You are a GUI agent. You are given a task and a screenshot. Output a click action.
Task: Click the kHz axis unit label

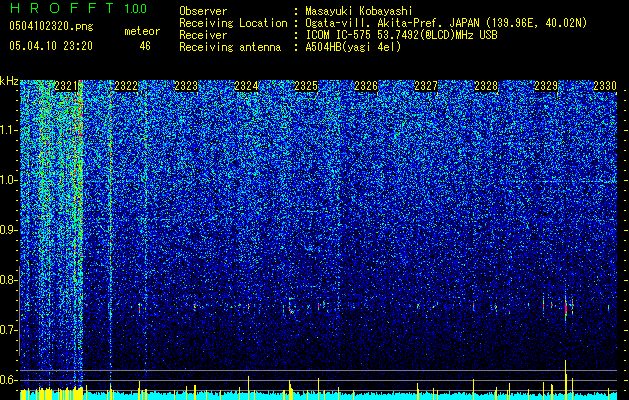[9, 81]
